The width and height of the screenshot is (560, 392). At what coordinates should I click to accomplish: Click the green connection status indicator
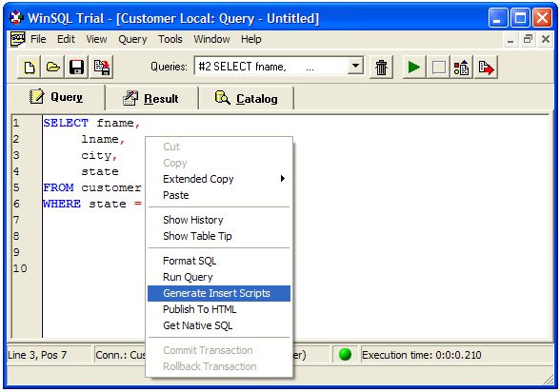[x=345, y=354]
